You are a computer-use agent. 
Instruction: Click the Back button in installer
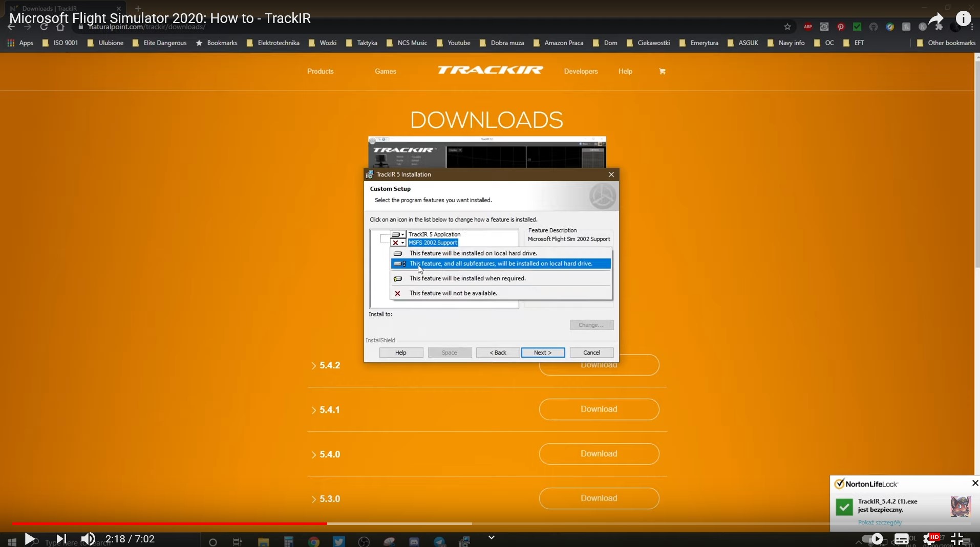498,353
